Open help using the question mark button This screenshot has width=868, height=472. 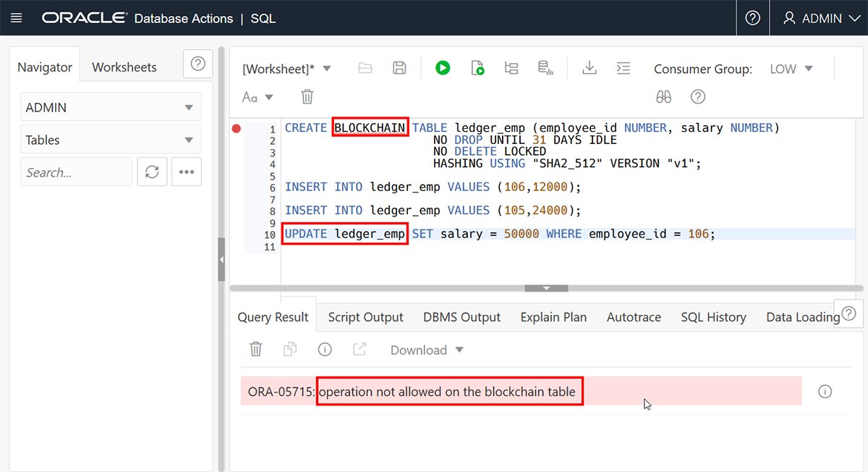click(752, 17)
